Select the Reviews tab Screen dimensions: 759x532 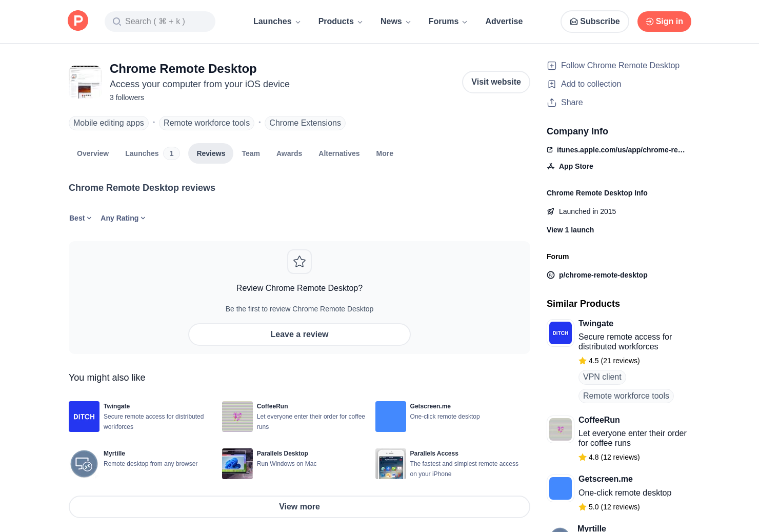pyautogui.click(x=211, y=153)
